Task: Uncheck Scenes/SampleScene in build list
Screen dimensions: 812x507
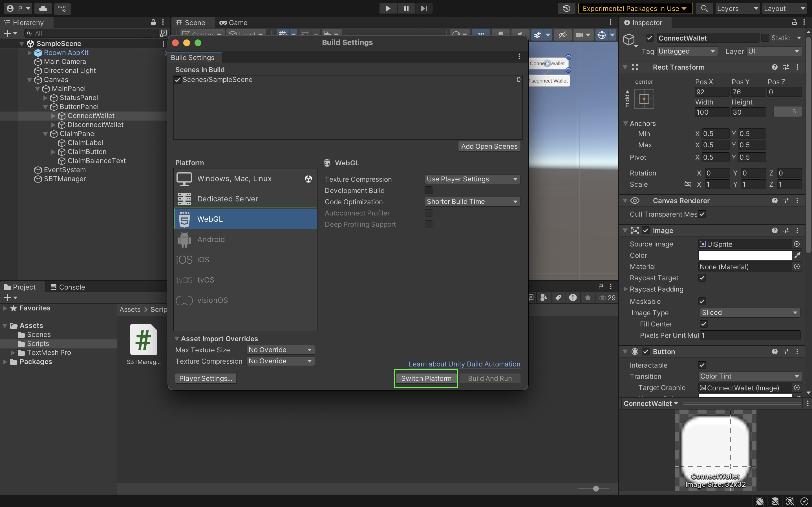Action: tap(178, 80)
